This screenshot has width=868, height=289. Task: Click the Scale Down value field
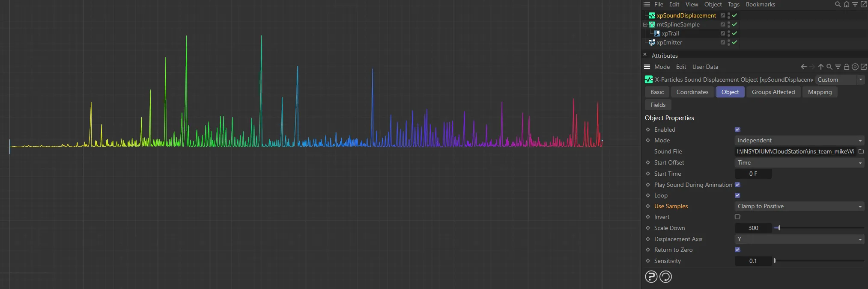753,228
